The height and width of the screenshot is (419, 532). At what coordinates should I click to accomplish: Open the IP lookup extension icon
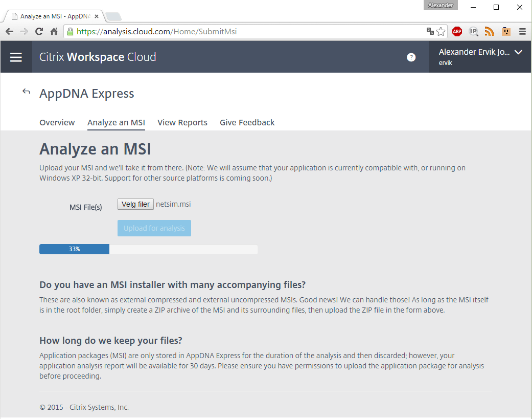coord(473,32)
